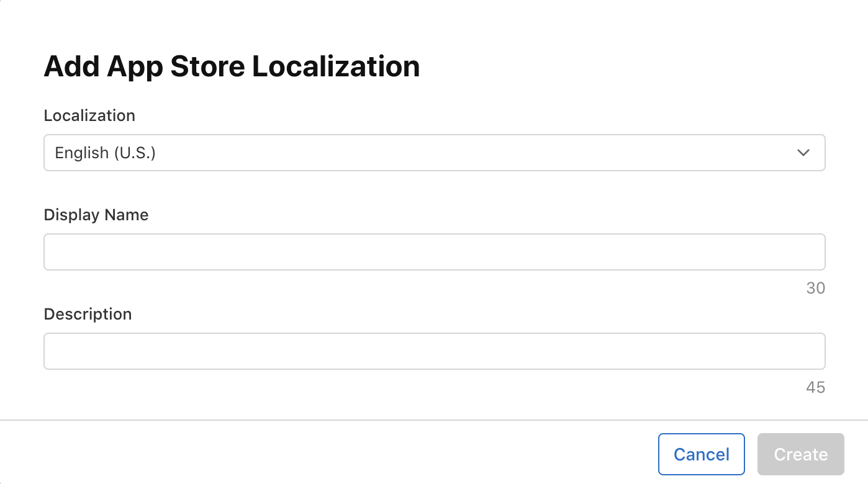Viewport: 868px width, 484px height.
Task: Place cursor at start of Description field
Action: (x=53, y=351)
